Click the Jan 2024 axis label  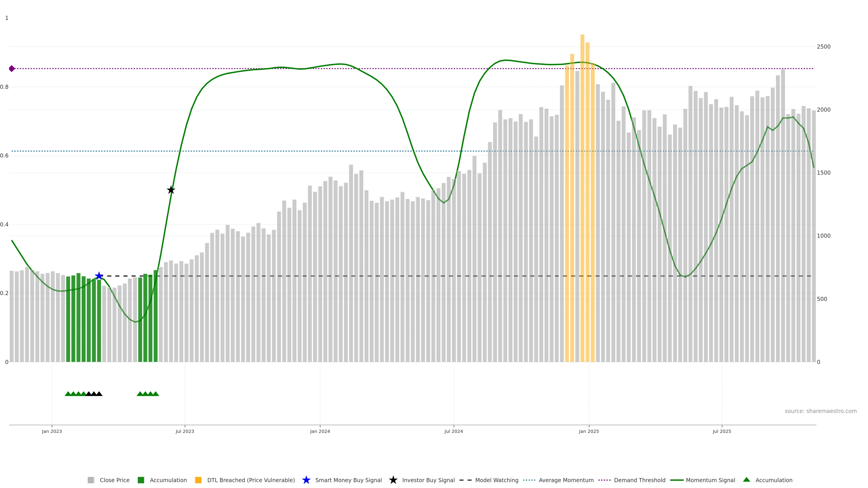(320, 432)
